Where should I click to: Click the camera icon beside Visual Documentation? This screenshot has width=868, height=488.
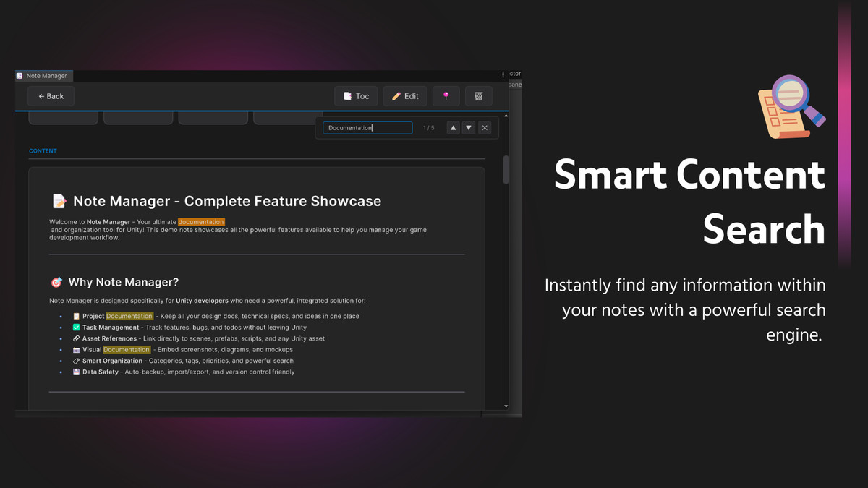click(x=76, y=349)
